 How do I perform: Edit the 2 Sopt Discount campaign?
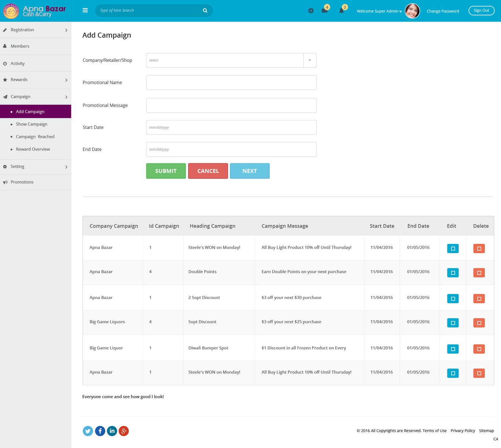(453, 299)
